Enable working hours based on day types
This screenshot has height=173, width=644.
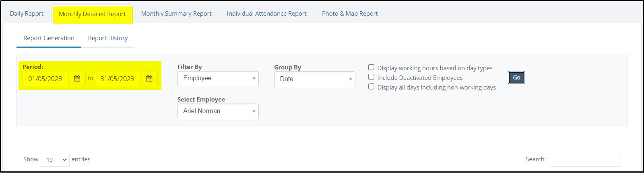coord(371,67)
